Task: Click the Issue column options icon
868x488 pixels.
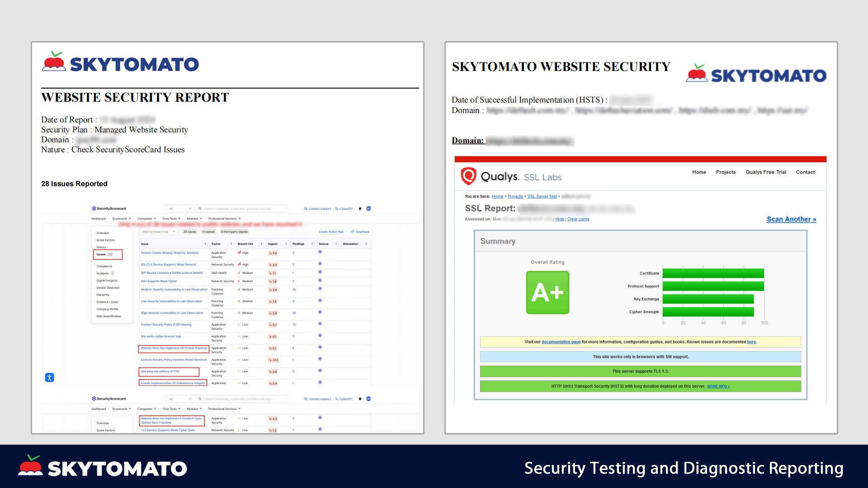Action: coord(205,244)
